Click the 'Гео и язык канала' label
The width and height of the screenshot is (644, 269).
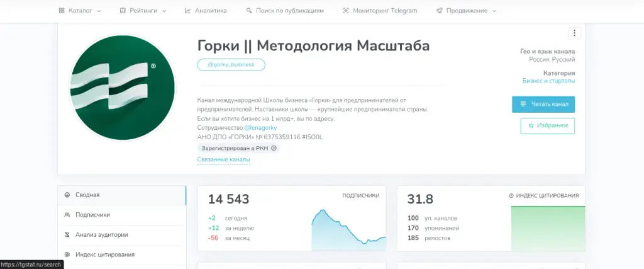(548, 52)
